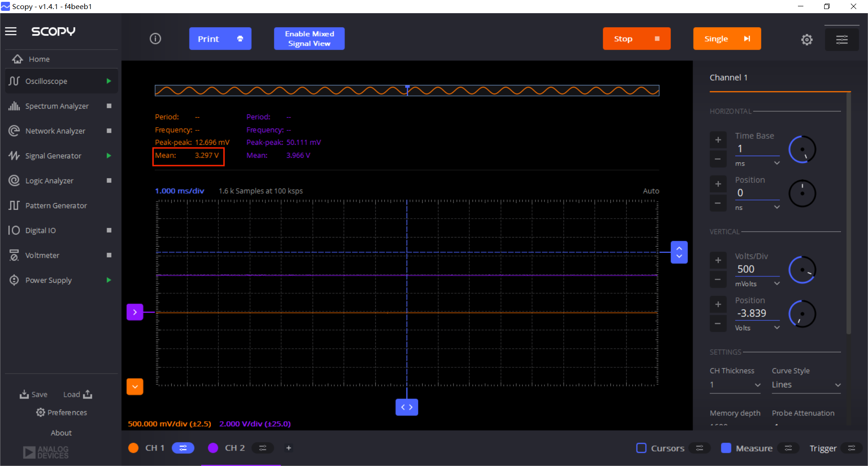Click the Print button
The width and height of the screenshot is (868, 466).
pyautogui.click(x=220, y=39)
